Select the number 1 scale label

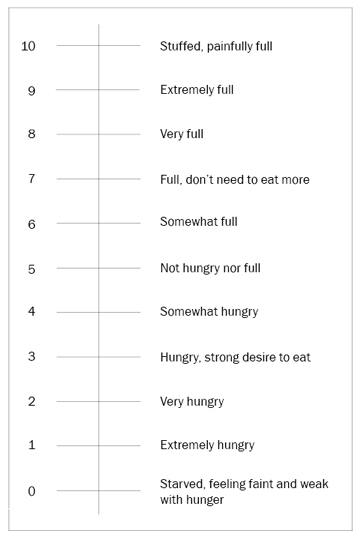tap(31, 445)
